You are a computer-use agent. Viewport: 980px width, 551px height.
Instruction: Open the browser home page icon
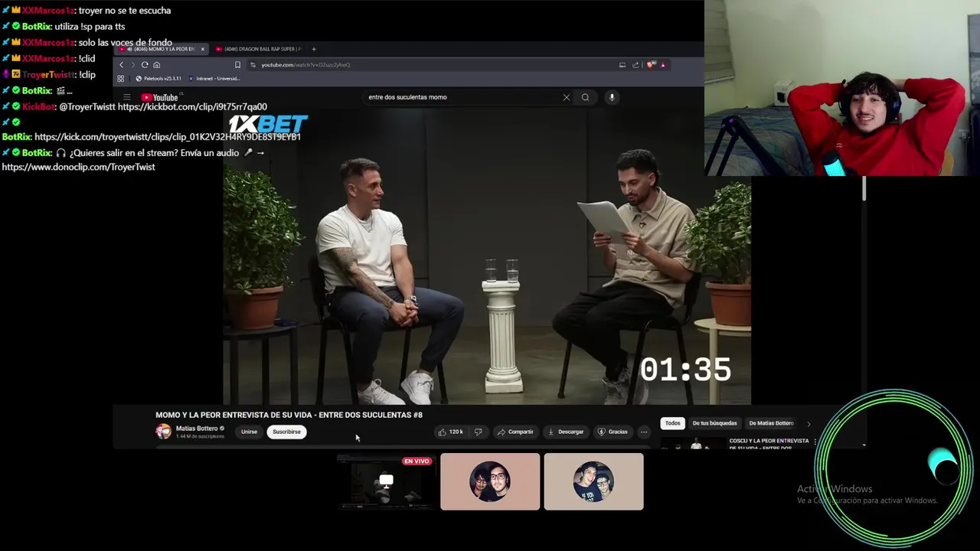pyautogui.click(x=156, y=65)
